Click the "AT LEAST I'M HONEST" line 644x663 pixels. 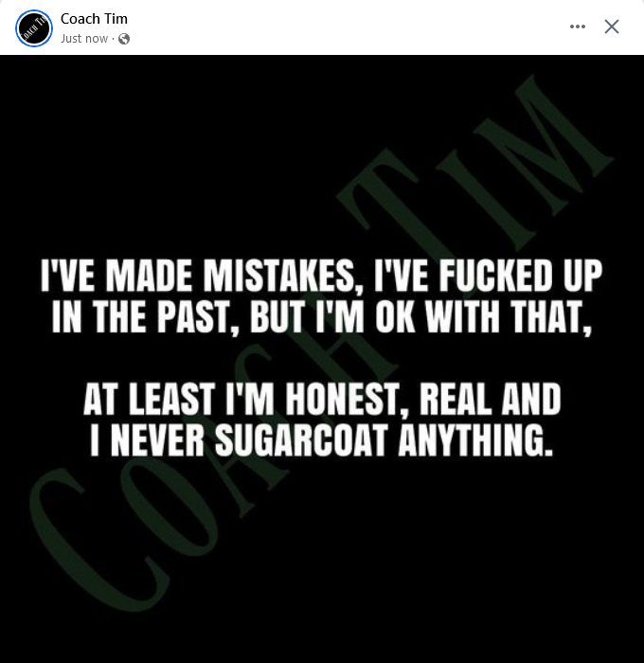(x=321, y=400)
